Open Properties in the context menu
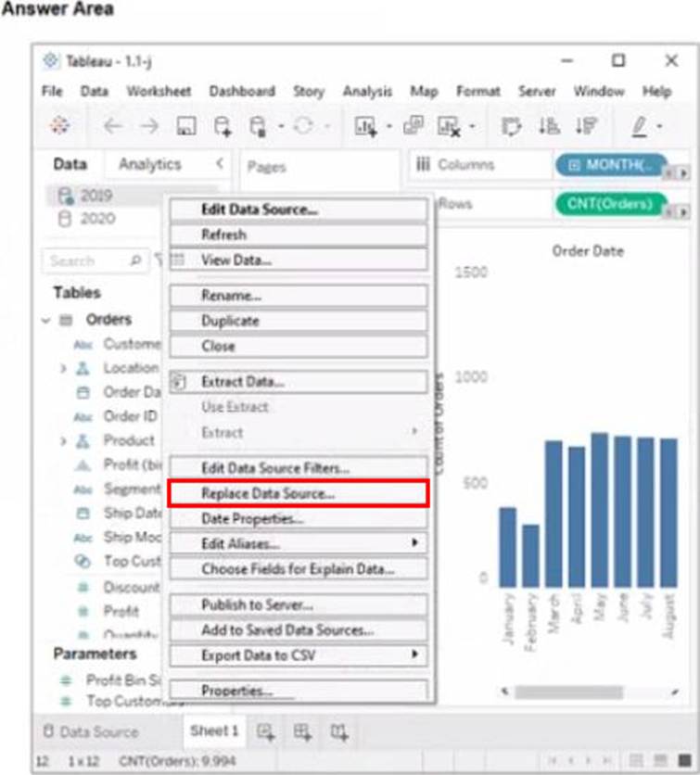The width and height of the screenshot is (700, 775). pyautogui.click(x=299, y=690)
